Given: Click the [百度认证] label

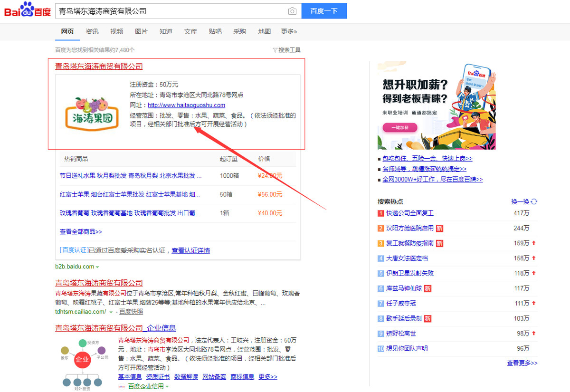Looking at the screenshot, I should tap(74, 250).
